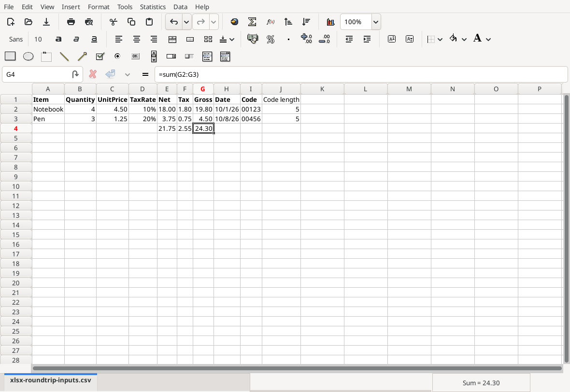Screen dimensions: 570x392
Task: Redo the last undone action
Action: pyautogui.click(x=200, y=22)
